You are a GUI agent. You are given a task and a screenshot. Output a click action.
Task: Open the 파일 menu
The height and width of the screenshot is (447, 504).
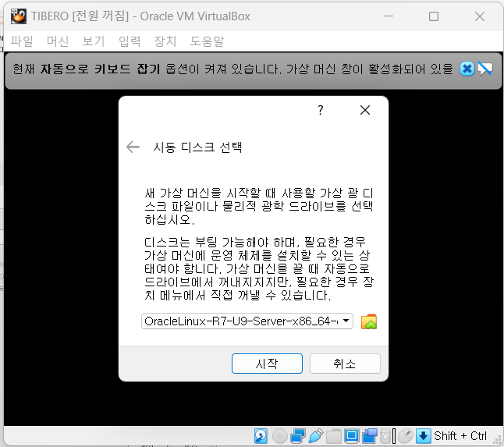[22, 41]
